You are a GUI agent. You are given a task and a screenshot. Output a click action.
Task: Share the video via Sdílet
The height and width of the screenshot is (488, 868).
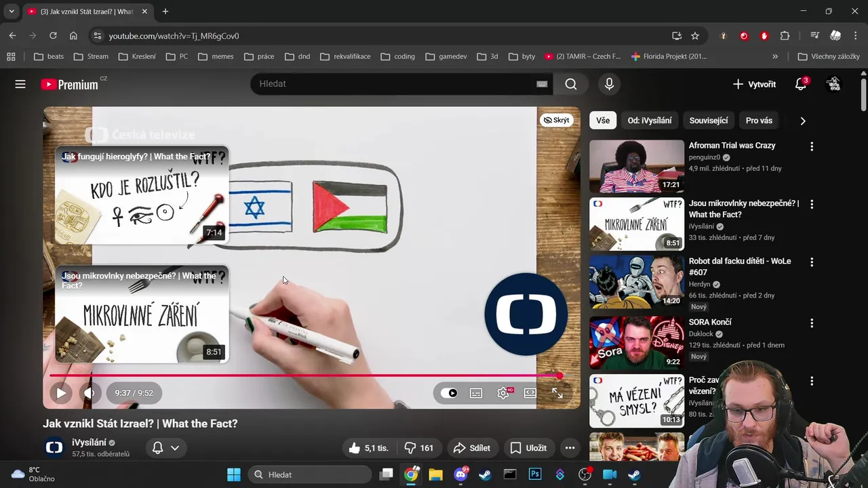point(472,448)
